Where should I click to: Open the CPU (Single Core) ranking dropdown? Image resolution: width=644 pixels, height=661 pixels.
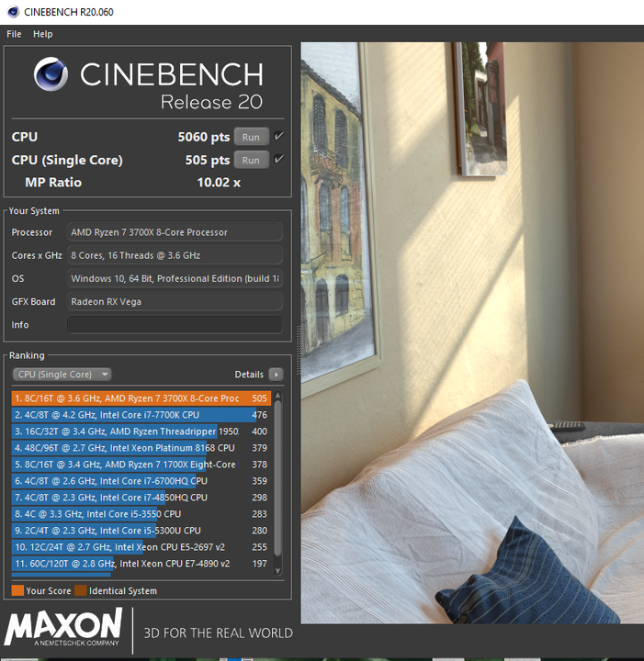click(62, 375)
